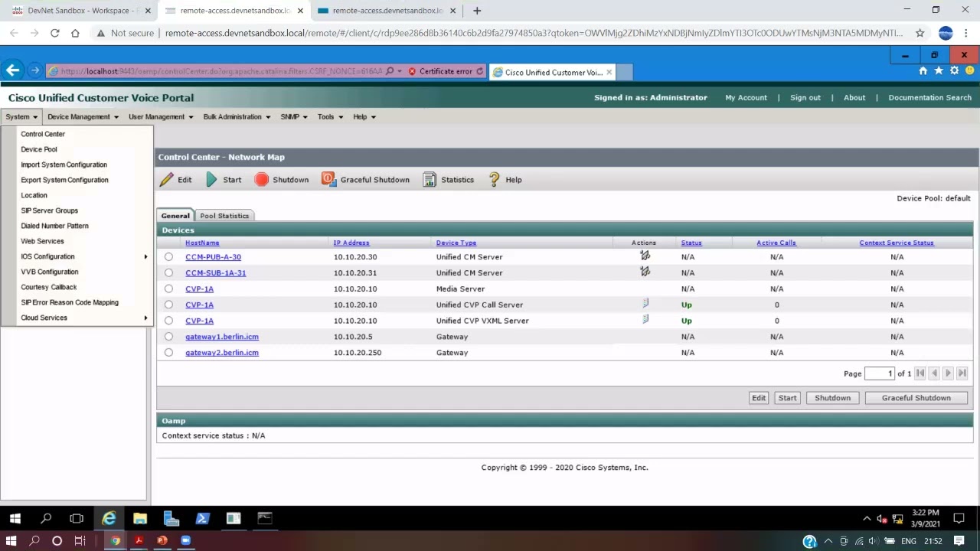Click the red Shutdown icon
The image size is (980, 551).
(261, 180)
